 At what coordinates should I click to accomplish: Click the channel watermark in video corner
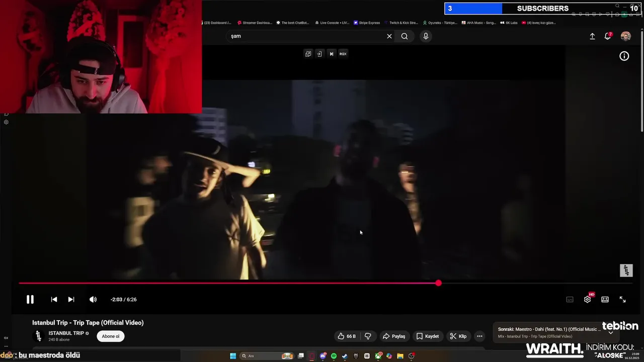click(626, 270)
